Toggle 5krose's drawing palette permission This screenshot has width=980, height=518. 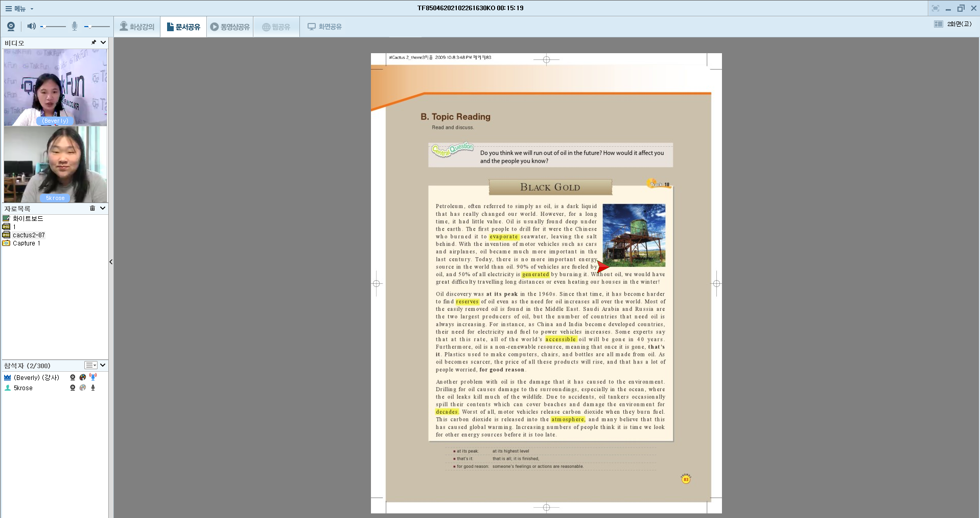click(x=83, y=388)
